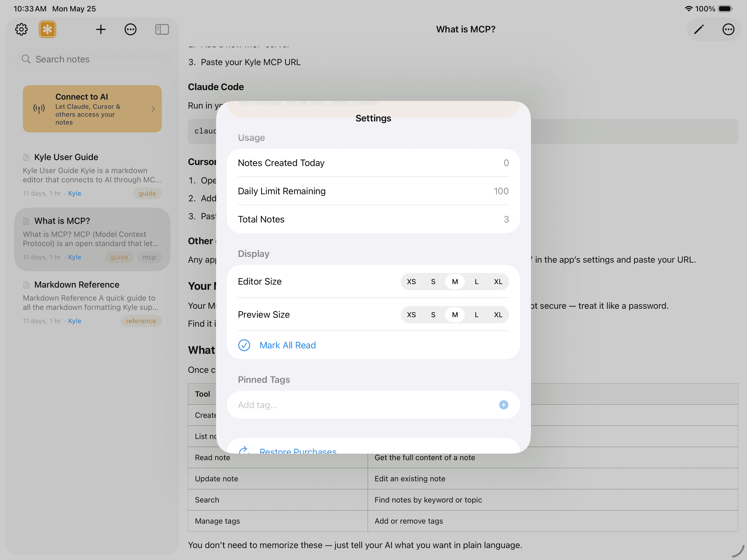The width and height of the screenshot is (747, 560).
Task: Set Preview Size to XL
Action: point(498,315)
